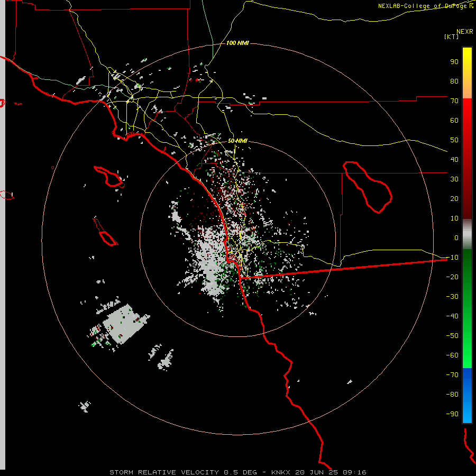Click the 80 value on velocity scale
This screenshot has height=476, width=476.
(454, 81)
